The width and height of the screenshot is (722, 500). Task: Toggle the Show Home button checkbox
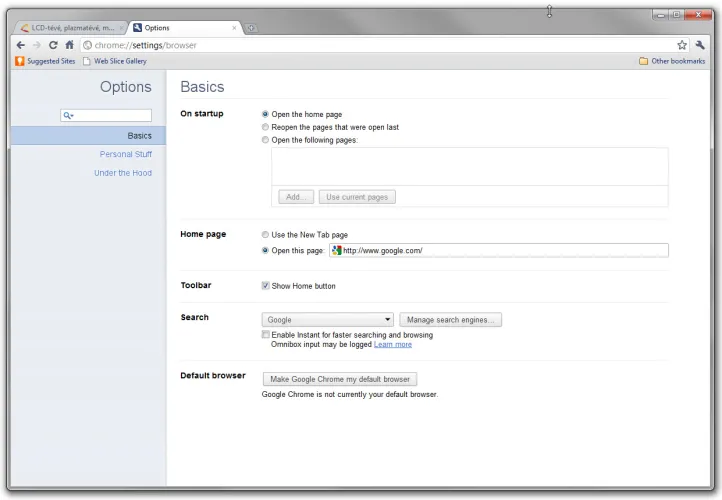(266, 285)
